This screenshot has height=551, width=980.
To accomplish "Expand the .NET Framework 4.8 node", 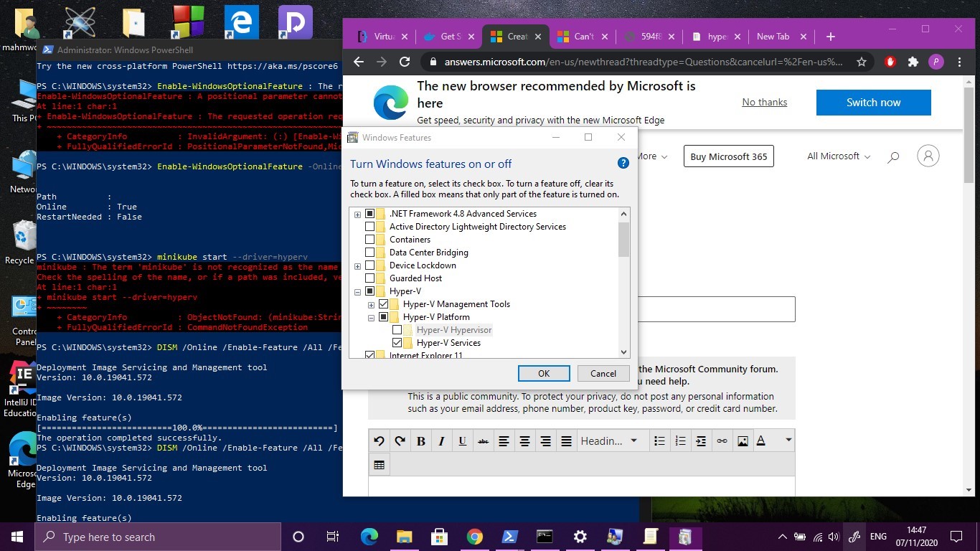I will tap(357, 214).
